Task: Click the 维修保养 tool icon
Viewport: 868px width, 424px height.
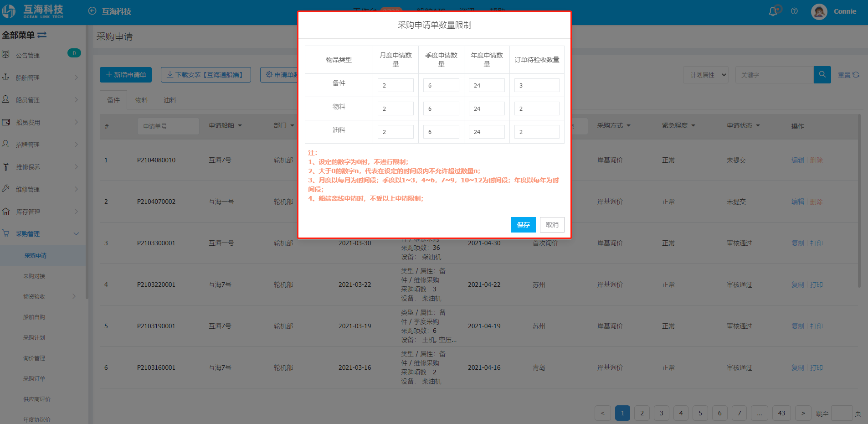Action: pos(5,166)
